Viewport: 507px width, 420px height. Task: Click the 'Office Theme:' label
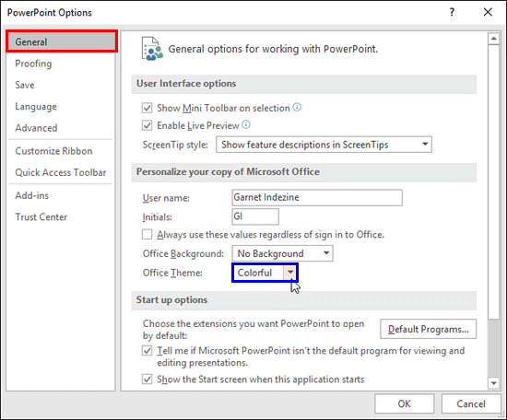(x=172, y=273)
